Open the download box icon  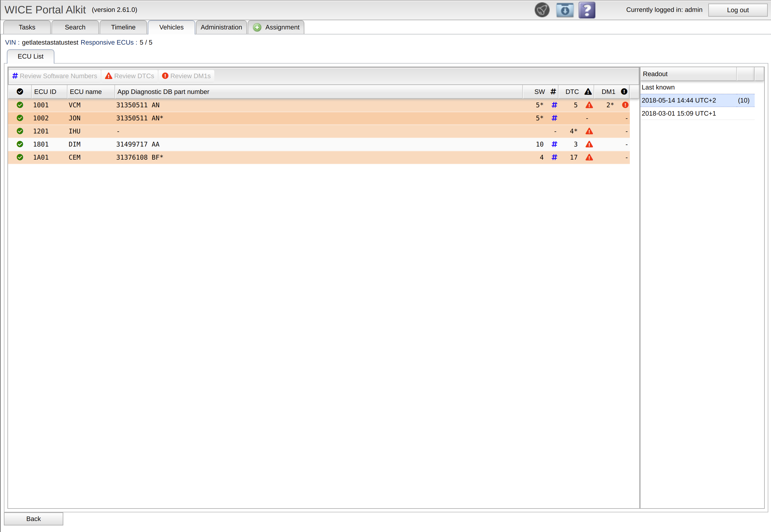click(565, 10)
